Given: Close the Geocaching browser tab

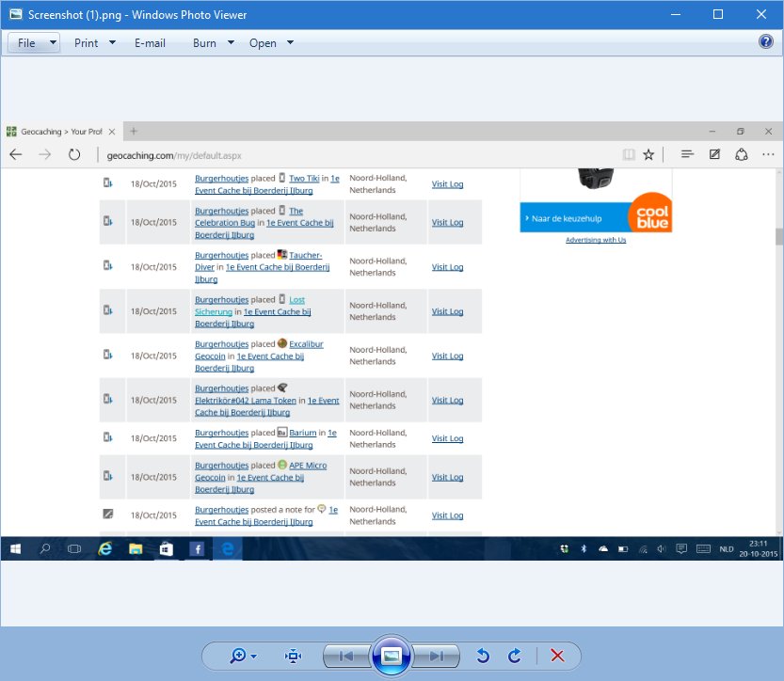Looking at the screenshot, I should click(112, 132).
